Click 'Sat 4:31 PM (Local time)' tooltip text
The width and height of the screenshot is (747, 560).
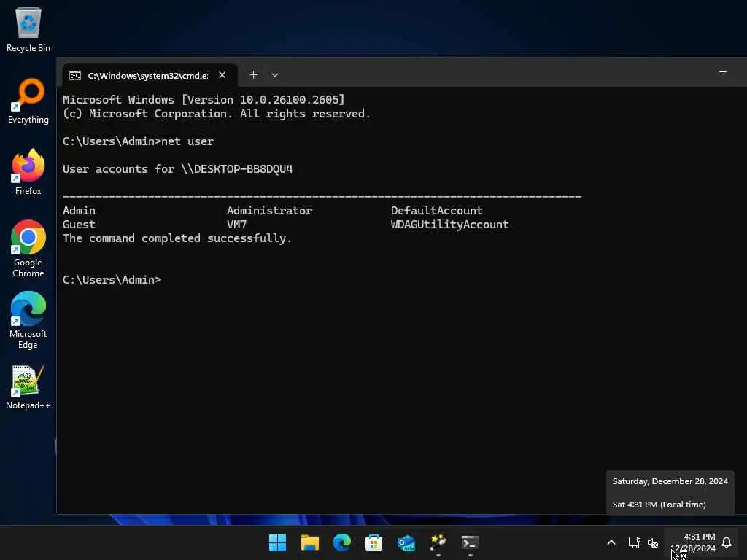pos(659,505)
